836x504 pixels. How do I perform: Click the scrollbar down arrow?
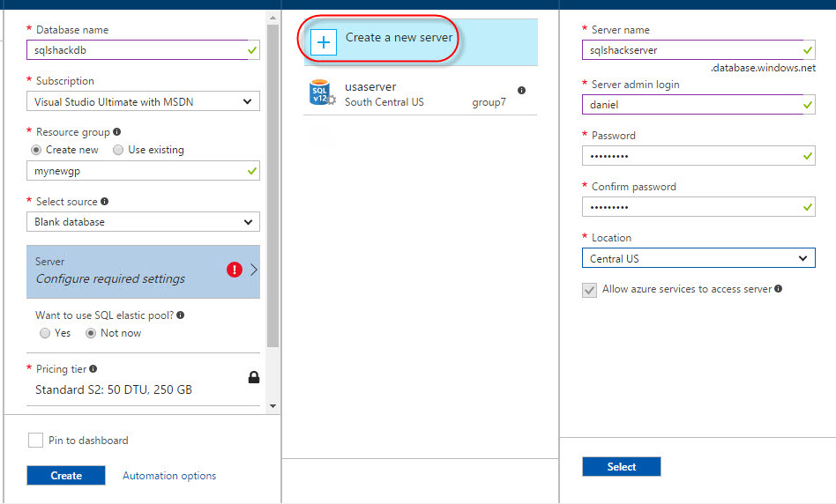pos(273,406)
